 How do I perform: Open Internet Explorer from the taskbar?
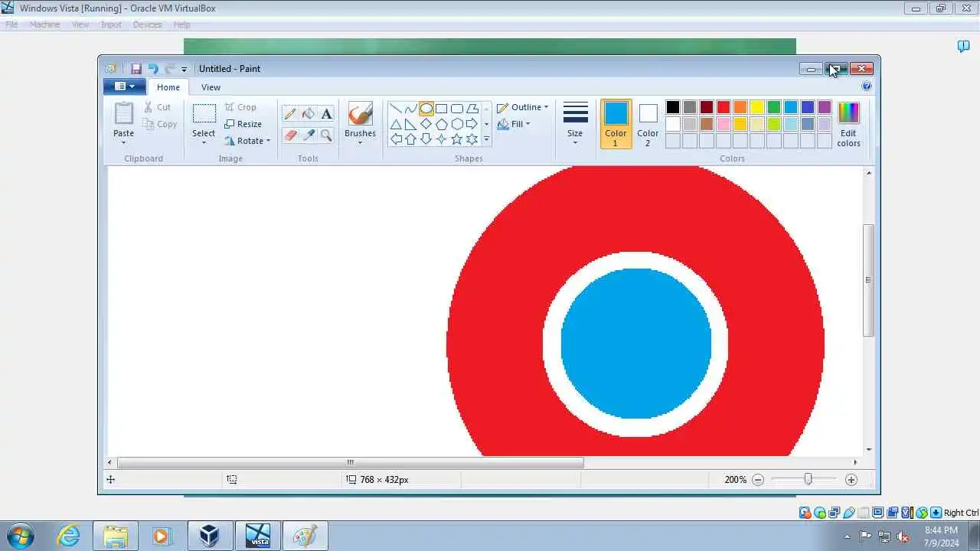pos(68,536)
